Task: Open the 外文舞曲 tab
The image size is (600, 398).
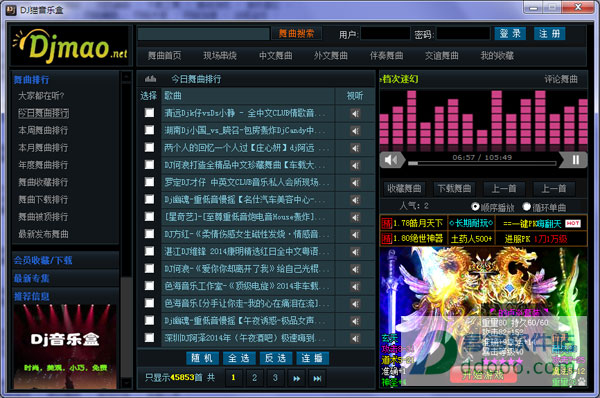Action: [331, 56]
